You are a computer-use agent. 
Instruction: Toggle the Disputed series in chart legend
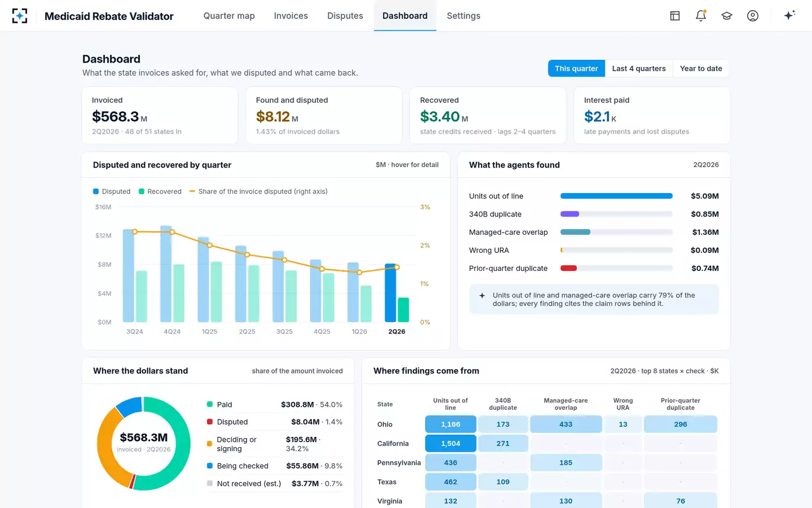click(112, 191)
